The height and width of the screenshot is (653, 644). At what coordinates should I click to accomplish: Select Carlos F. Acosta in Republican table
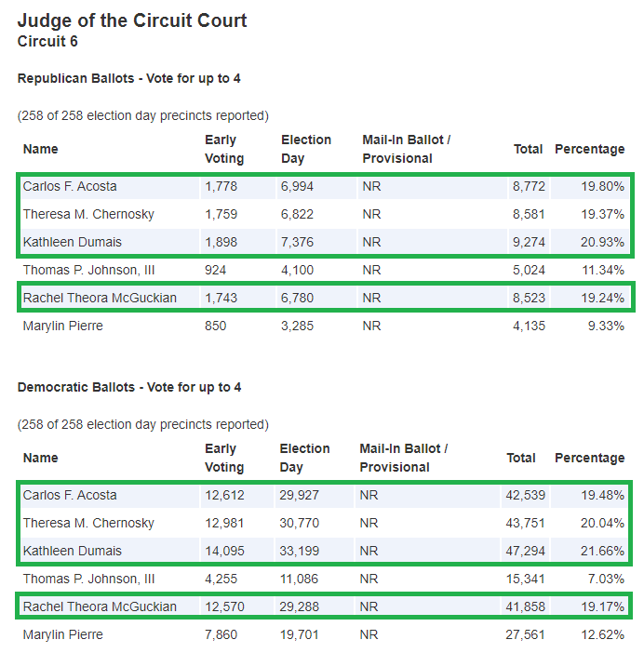(x=70, y=186)
